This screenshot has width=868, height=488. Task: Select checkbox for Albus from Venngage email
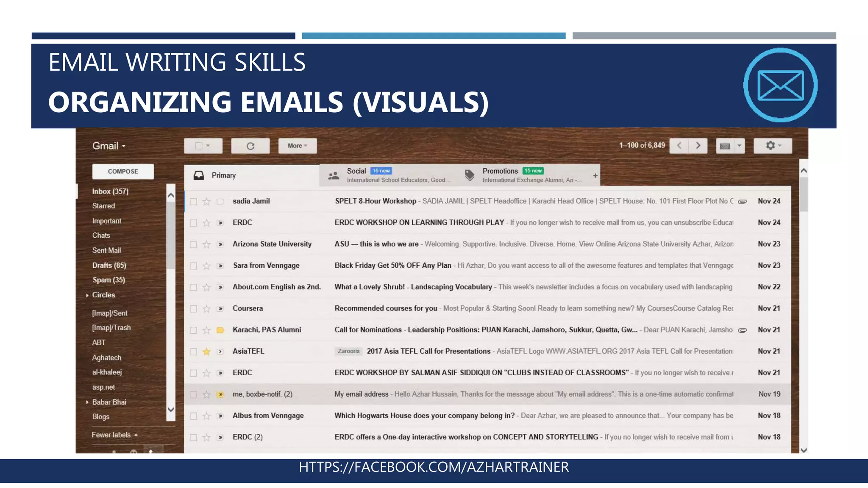193,416
